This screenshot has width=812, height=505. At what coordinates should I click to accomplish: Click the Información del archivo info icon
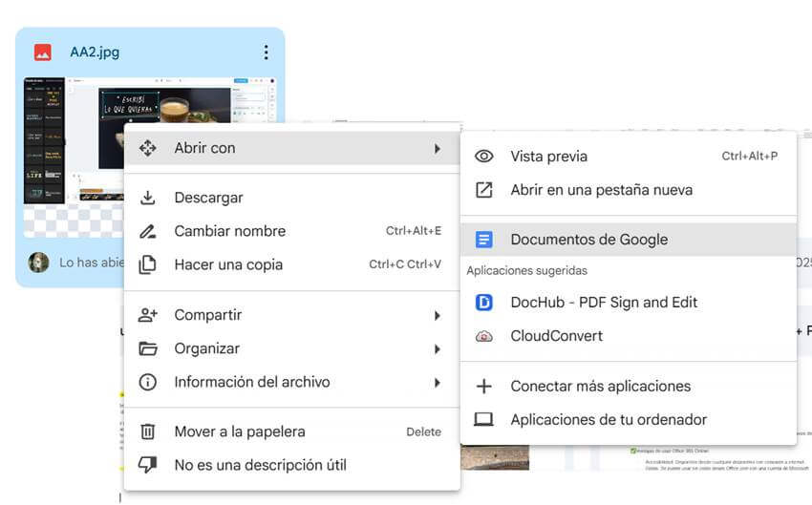pos(147,383)
